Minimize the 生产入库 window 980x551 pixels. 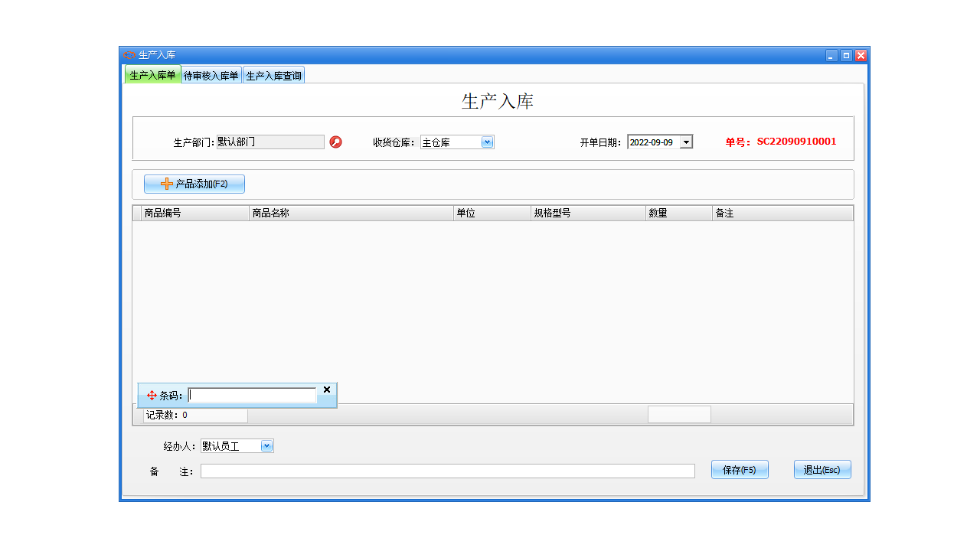[x=830, y=54]
